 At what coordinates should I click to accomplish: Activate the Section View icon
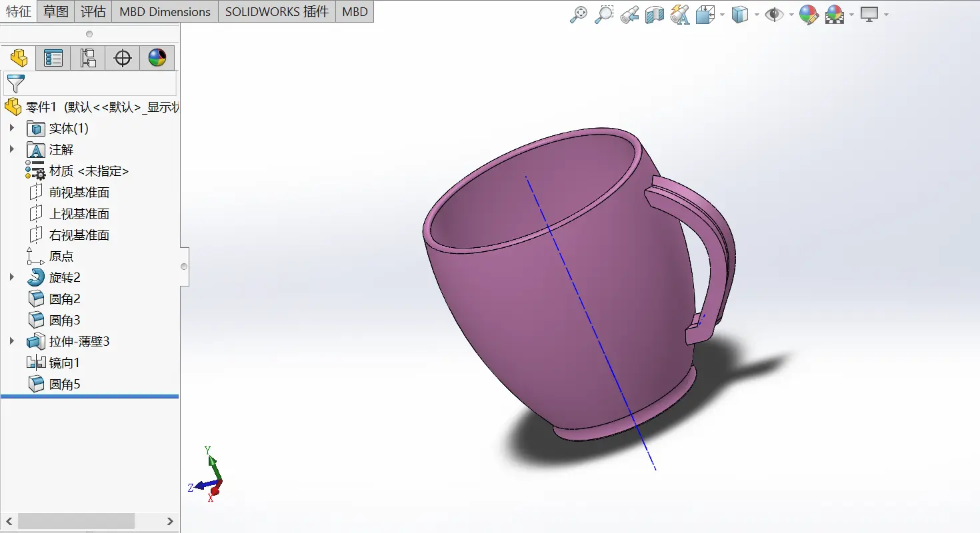click(x=655, y=15)
